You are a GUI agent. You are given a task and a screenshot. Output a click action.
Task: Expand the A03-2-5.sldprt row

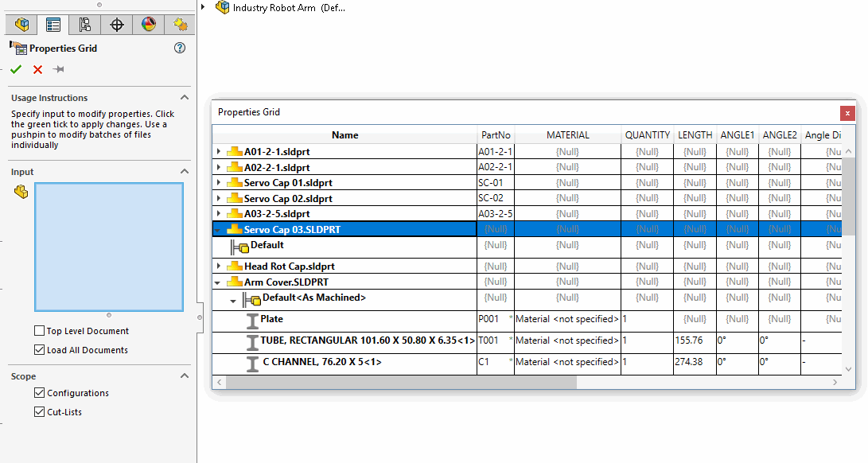pyautogui.click(x=219, y=213)
